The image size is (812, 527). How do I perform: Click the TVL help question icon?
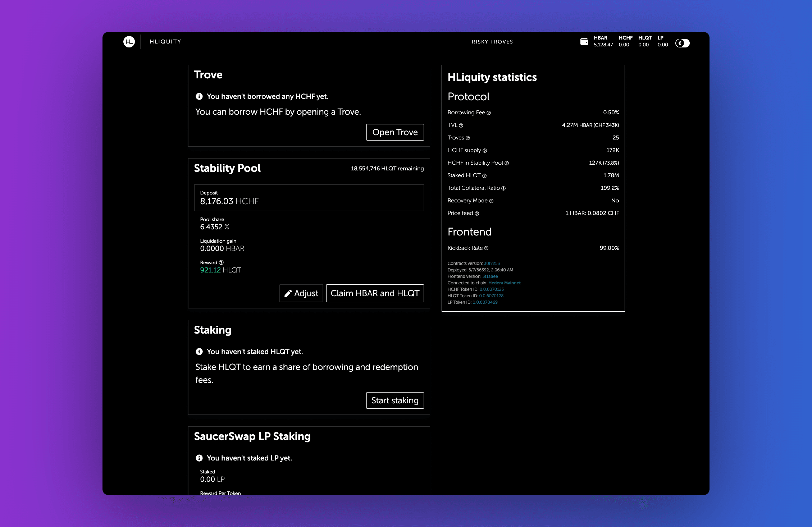461,125
